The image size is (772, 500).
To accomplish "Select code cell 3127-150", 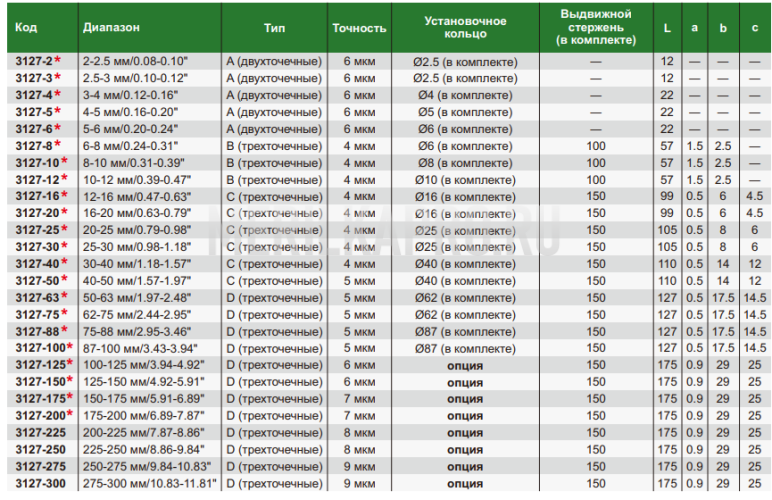I will (44, 381).
